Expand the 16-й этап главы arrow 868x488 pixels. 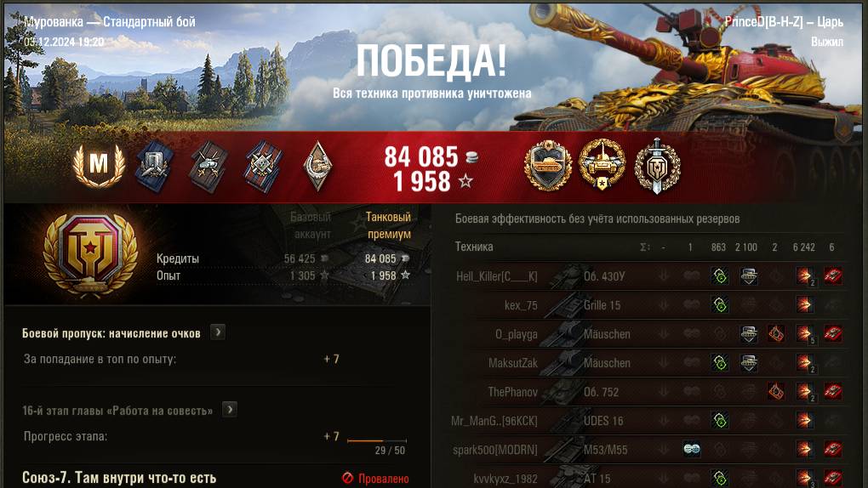pyautogui.click(x=230, y=410)
